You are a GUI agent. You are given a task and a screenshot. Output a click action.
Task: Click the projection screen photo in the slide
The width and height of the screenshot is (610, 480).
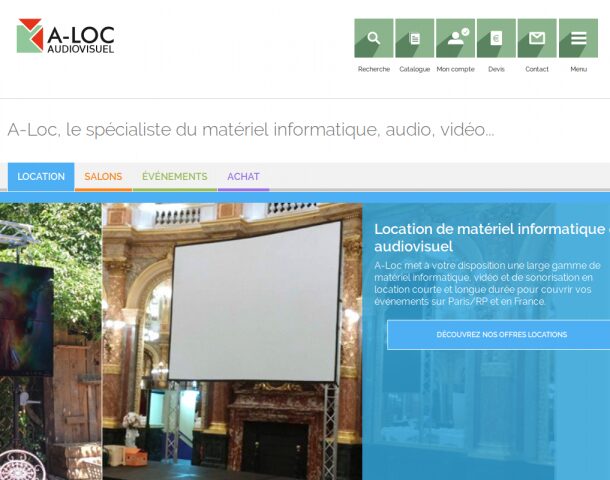255,300
